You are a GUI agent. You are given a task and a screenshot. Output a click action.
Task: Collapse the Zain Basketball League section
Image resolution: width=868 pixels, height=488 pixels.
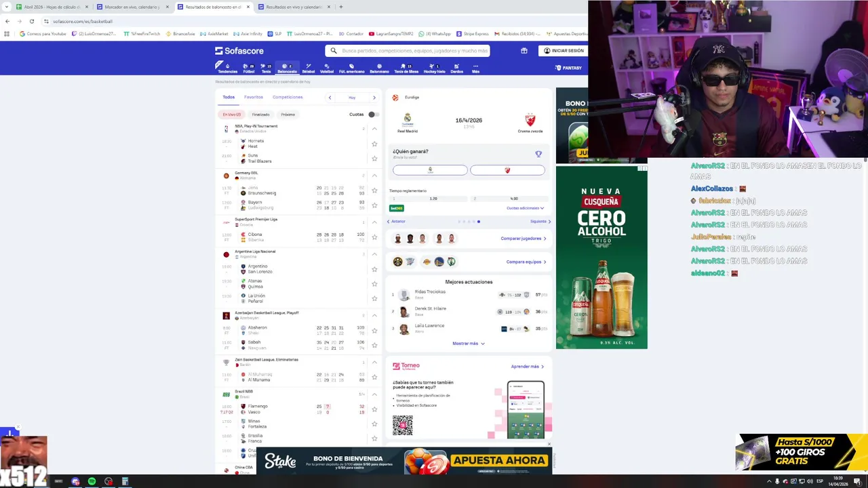pos(374,363)
